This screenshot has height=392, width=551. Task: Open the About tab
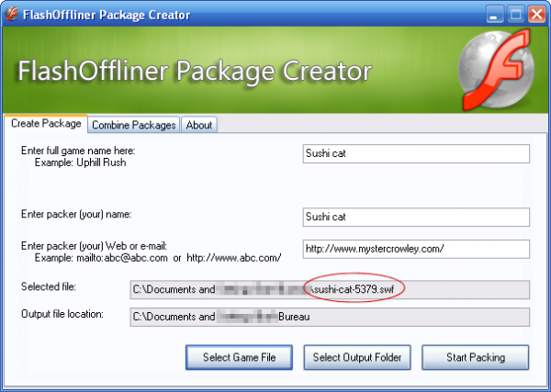coord(199,125)
